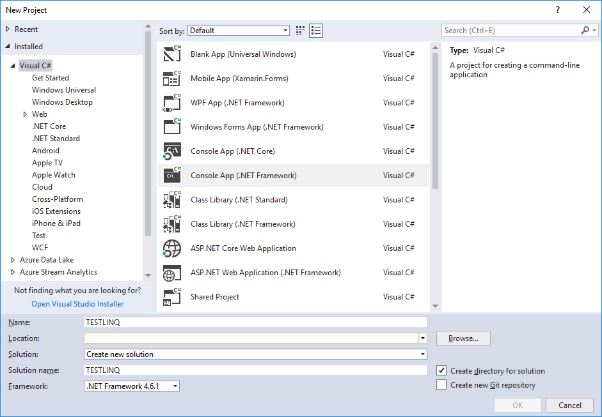Image resolution: width=602 pixels, height=417 pixels.
Task: Expand the Azure Stream Analytics node
Action: tap(13, 272)
